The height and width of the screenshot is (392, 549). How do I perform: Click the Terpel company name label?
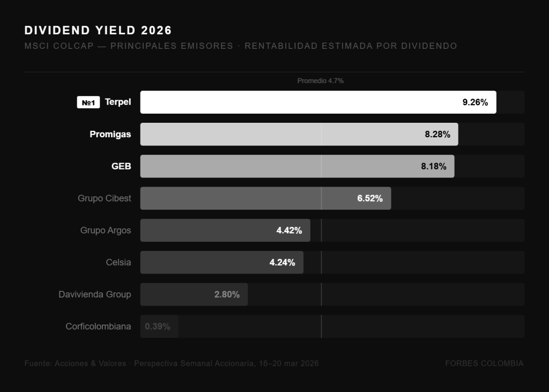[x=118, y=102]
